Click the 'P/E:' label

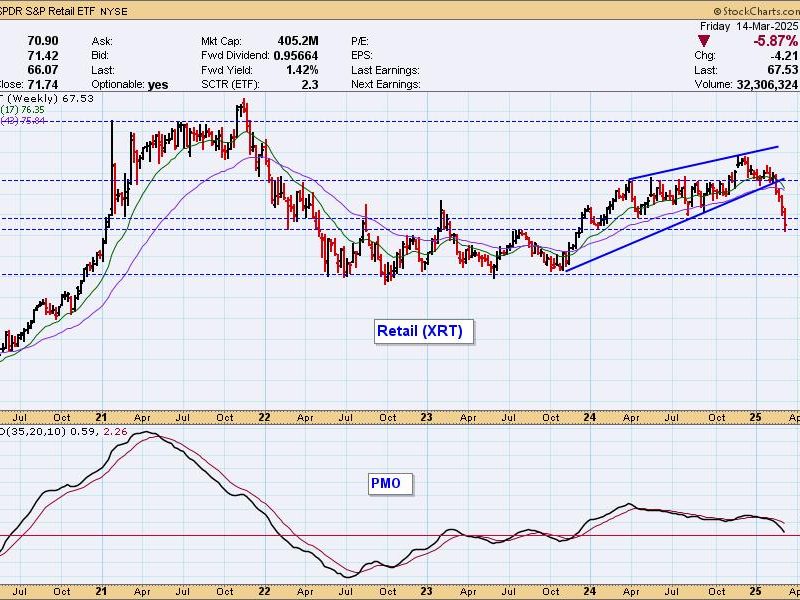point(360,41)
